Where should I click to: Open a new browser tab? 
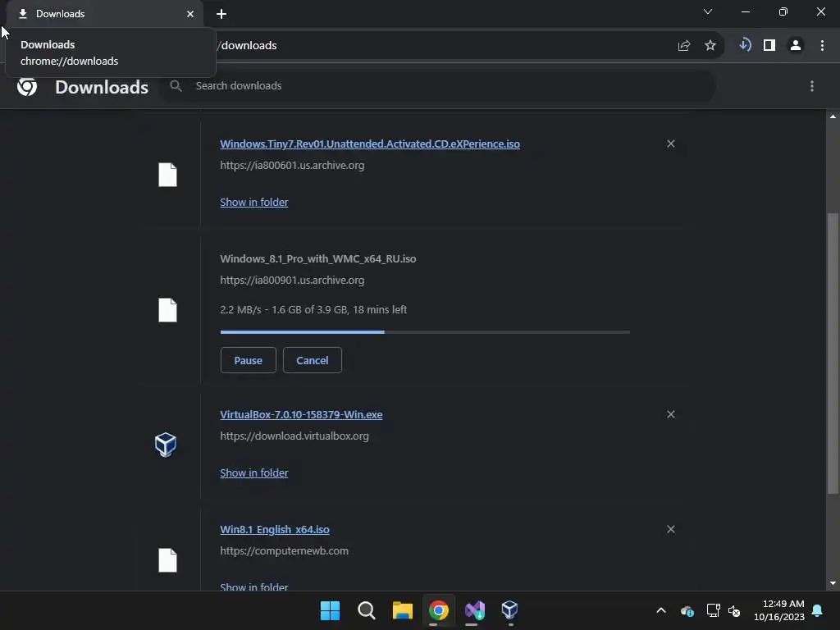click(221, 14)
